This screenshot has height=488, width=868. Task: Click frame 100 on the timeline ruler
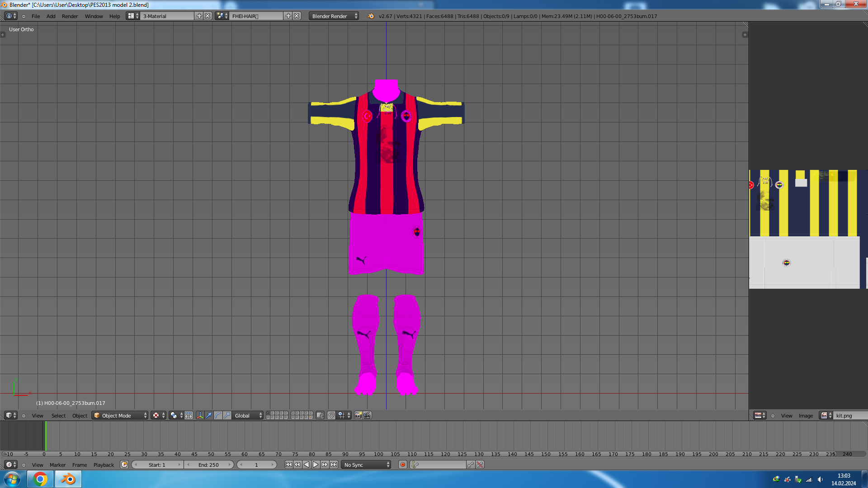point(378,454)
